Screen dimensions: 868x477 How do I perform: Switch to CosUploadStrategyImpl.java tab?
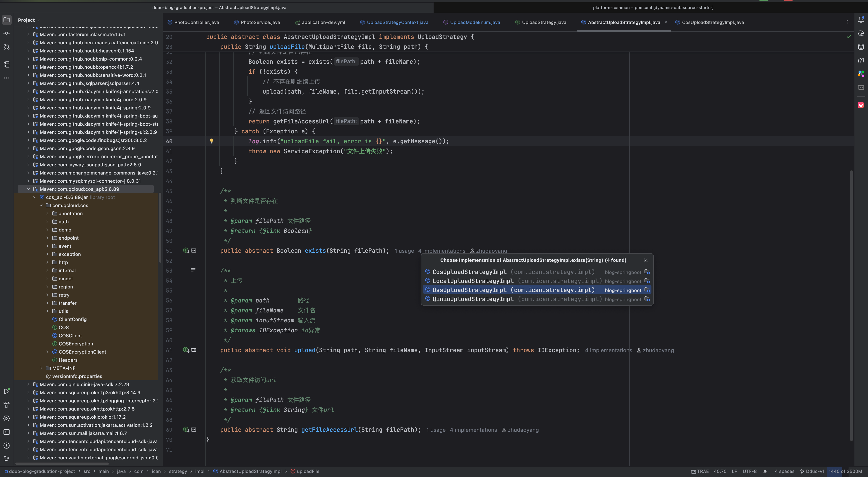[712, 22]
